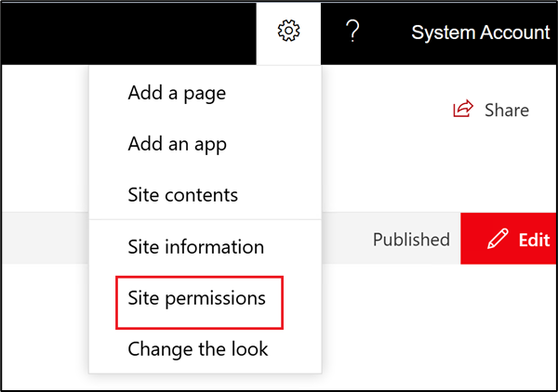Choose Change the look option
Image resolution: width=558 pixels, height=392 pixels.
coord(197,349)
